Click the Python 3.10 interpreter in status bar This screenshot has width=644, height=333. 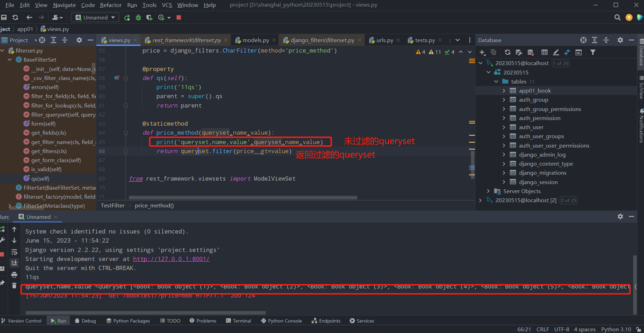click(x=616, y=329)
